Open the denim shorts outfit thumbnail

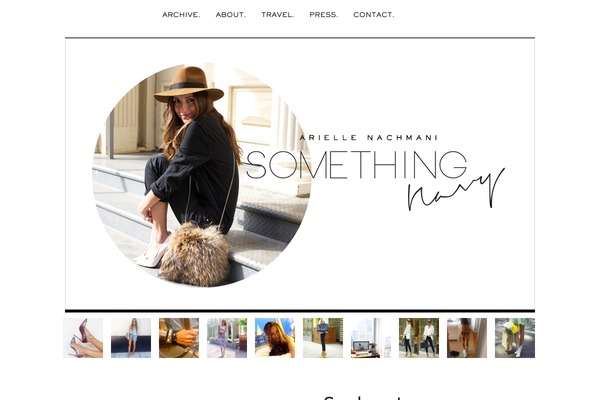pyautogui.click(x=131, y=338)
